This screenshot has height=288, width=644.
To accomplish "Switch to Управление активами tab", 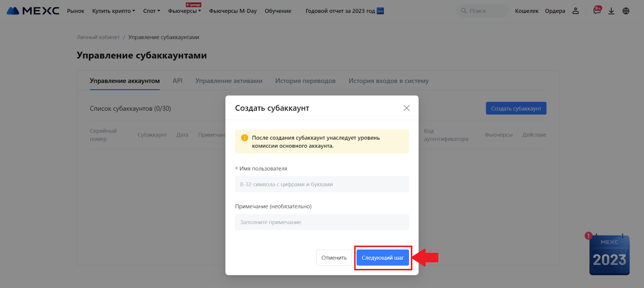I will coord(229,81).
